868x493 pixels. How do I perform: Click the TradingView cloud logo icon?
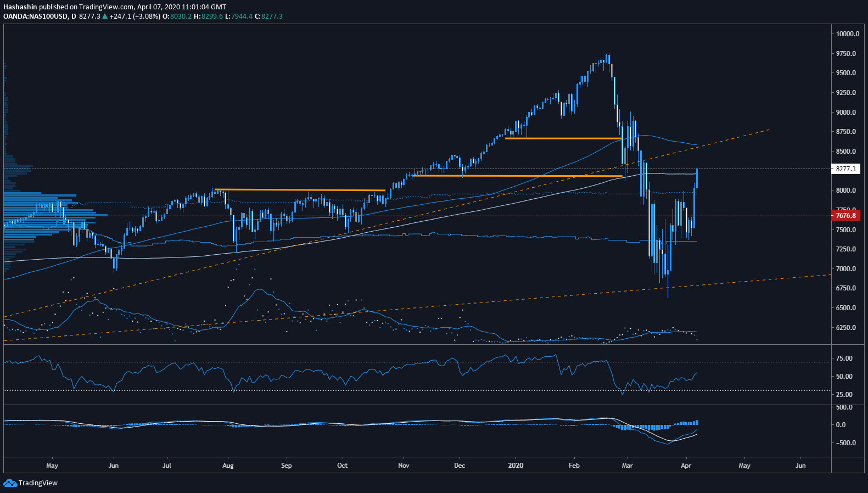[x=10, y=483]
